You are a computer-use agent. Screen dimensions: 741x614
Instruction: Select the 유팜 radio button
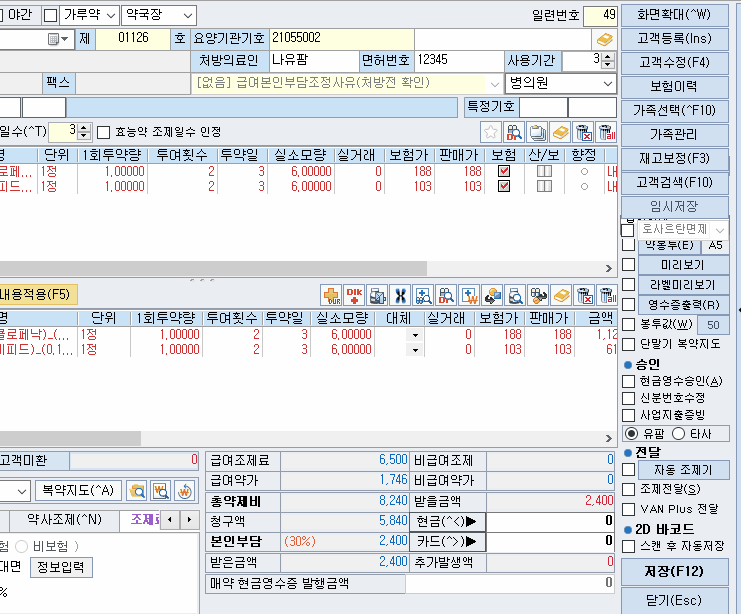click(x=632, y=433)
